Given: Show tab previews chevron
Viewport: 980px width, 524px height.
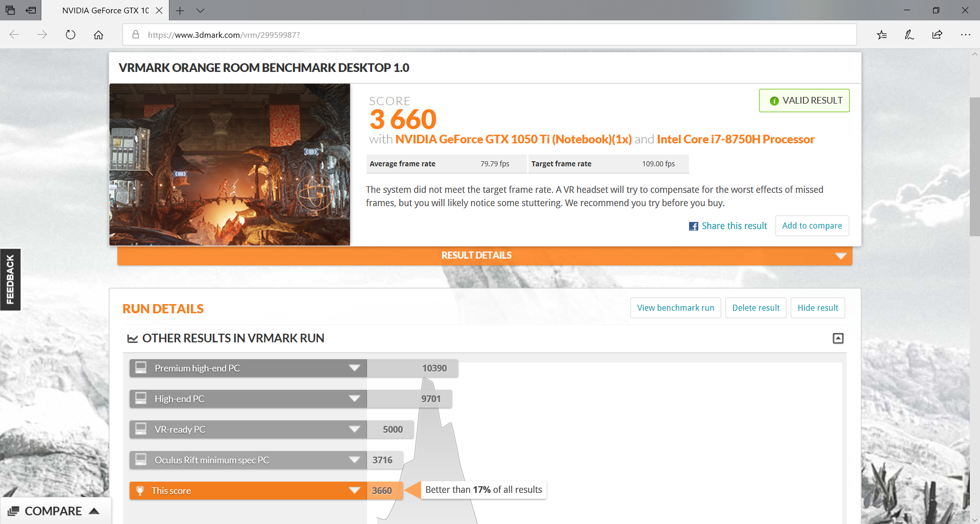Looking at the screenshot, I should coord(200,10).
